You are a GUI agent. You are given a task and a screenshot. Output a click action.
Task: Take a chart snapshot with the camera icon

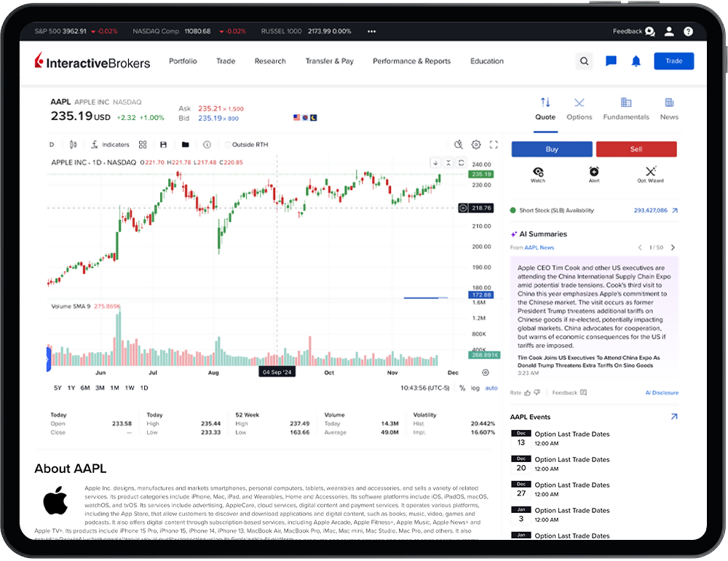point(457,145)
